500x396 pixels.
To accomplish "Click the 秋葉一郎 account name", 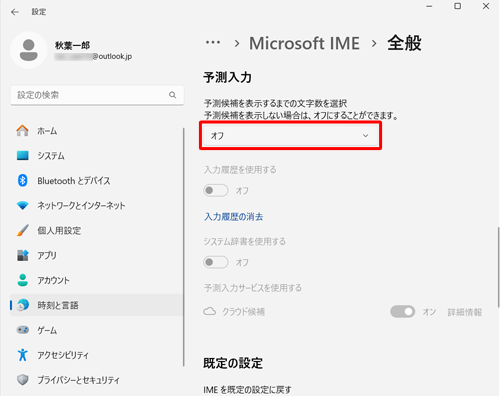I will (72, 45).
